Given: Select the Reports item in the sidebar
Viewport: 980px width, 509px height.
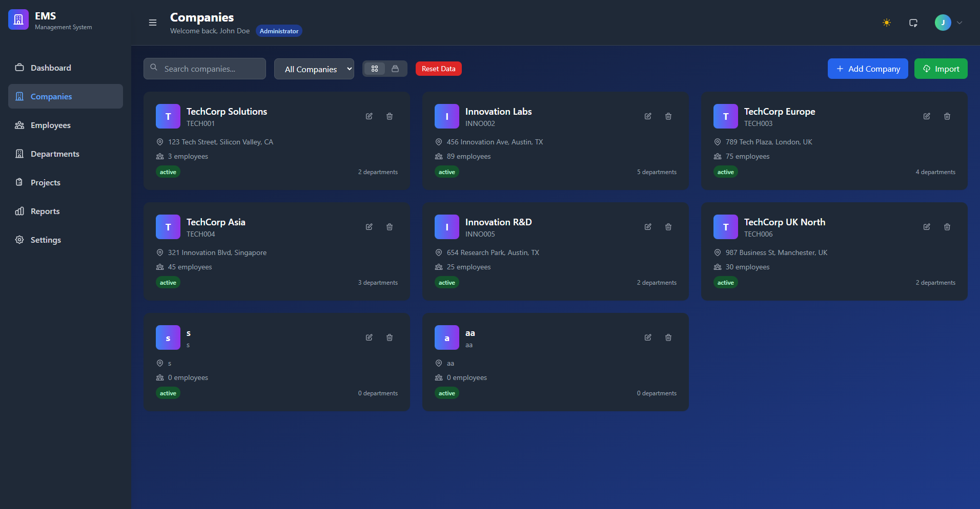Looking at the screenshot, I should [45, 211].
